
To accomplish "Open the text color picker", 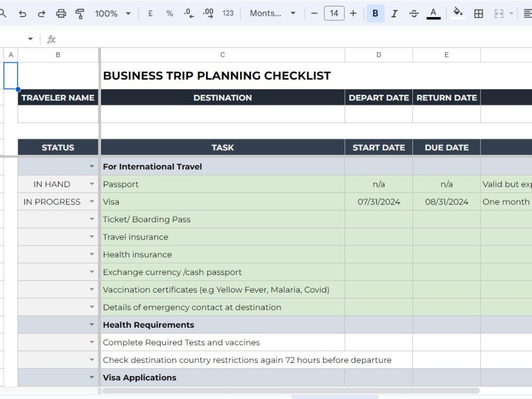I will [x=433, y=14].
